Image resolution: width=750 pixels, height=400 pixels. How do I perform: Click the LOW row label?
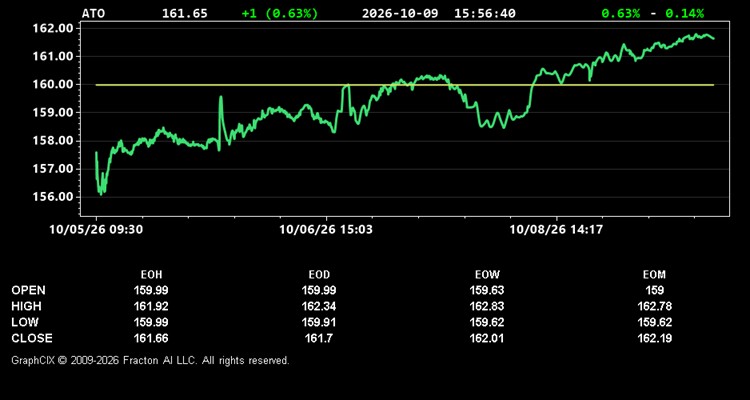(x=25, y=322)
